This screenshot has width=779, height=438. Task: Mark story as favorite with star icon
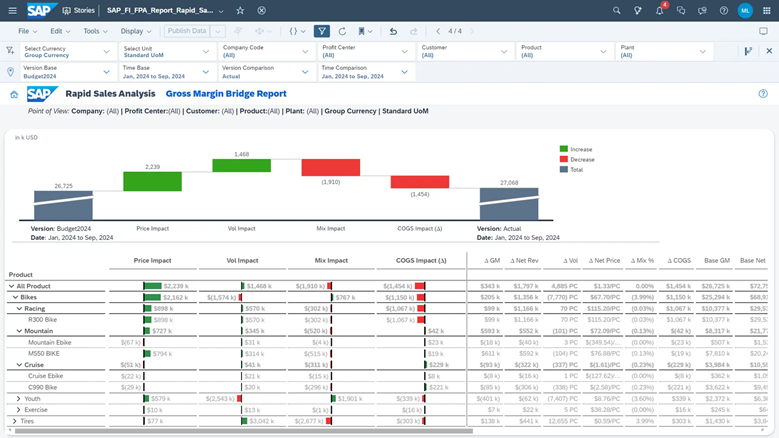point(240,10)
